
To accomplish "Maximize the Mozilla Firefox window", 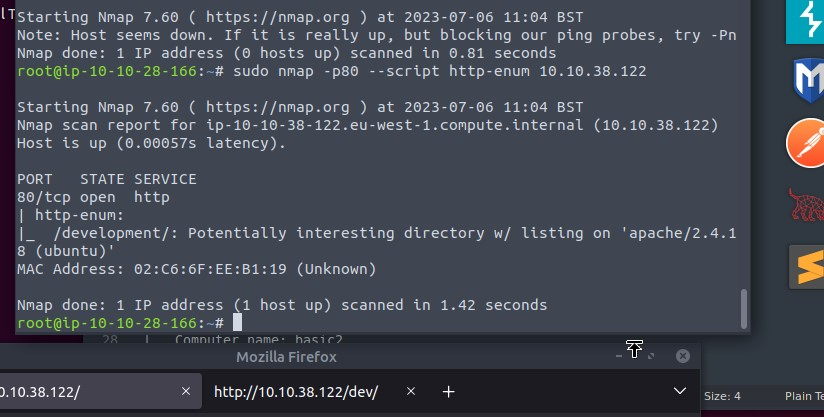I will pyautogui.click(x=653, y=356).
